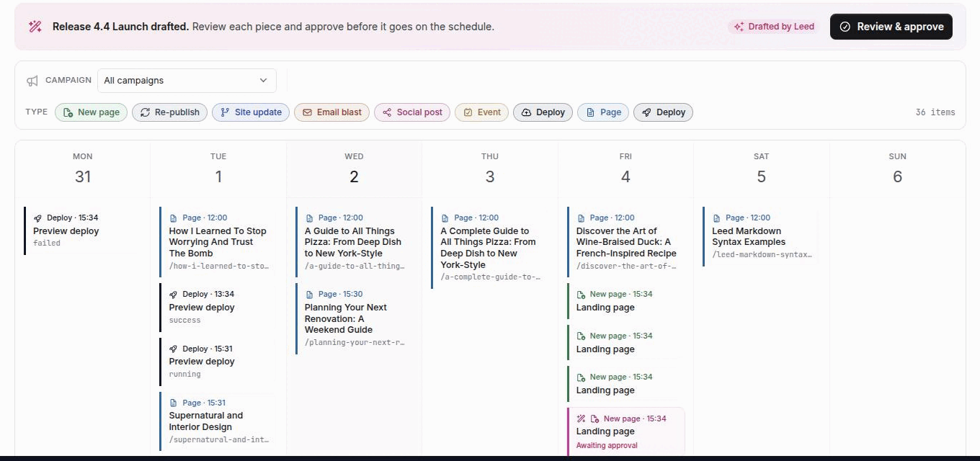The height and width of the screenshot is (461, 980).
Task: Open Planning Your Next Renovation card
Action: [x=353, y=318]
